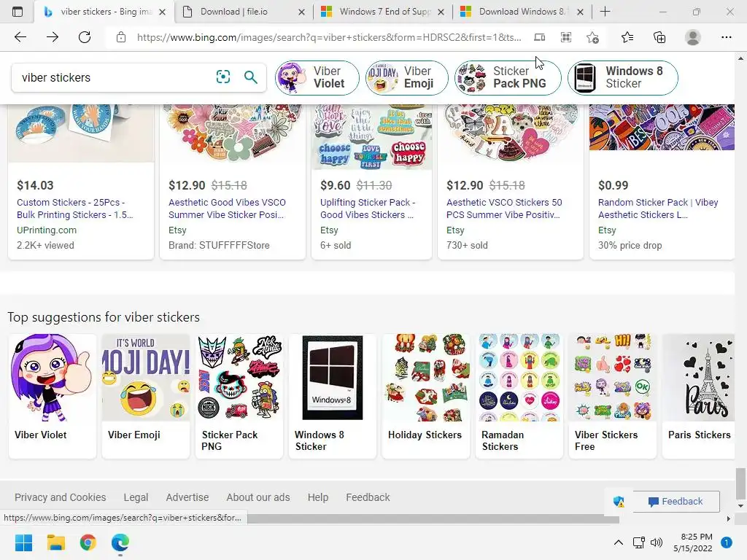Launch File Explorer from taskbar

point(55,542)
